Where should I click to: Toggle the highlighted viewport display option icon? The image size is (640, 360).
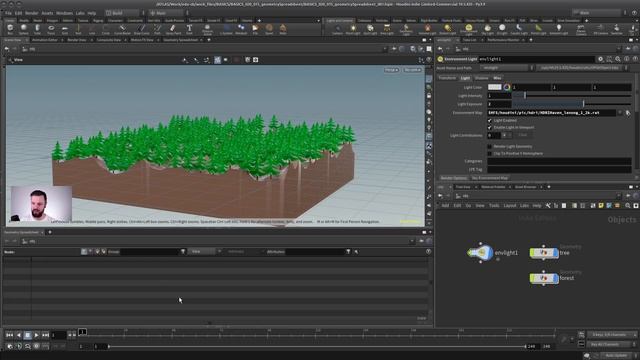217,60
